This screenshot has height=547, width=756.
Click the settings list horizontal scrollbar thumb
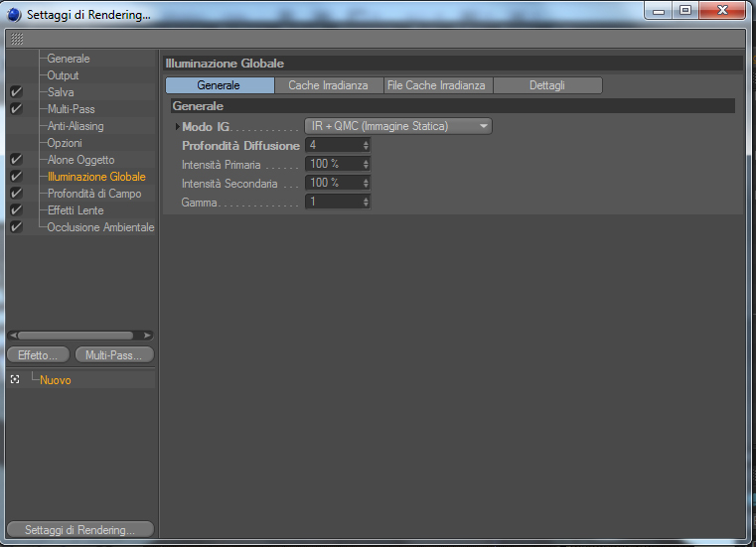(76, 335)
